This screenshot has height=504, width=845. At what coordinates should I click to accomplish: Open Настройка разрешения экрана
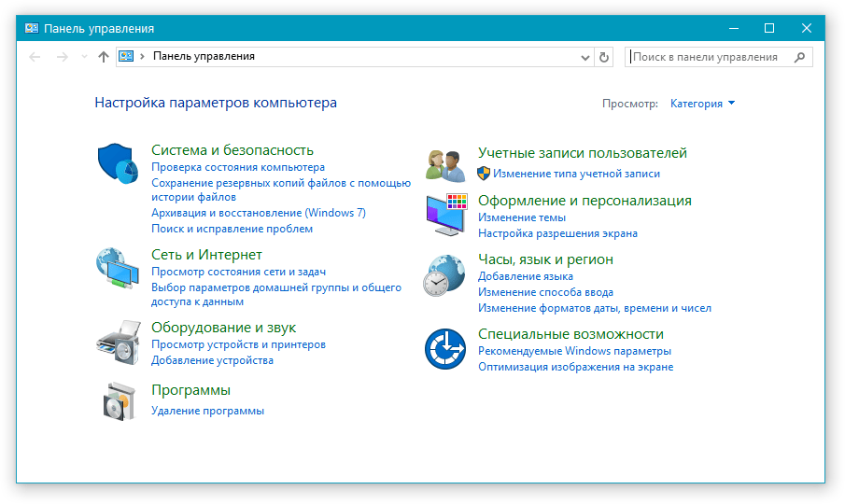[x=557, y=233]
